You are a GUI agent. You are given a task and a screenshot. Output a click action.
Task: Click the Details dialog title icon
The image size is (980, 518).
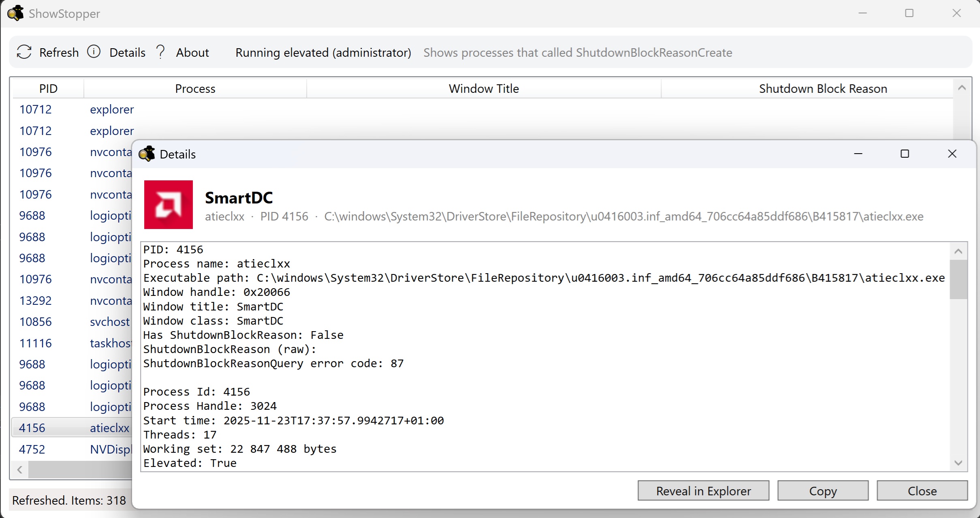[x=147, y=154]
